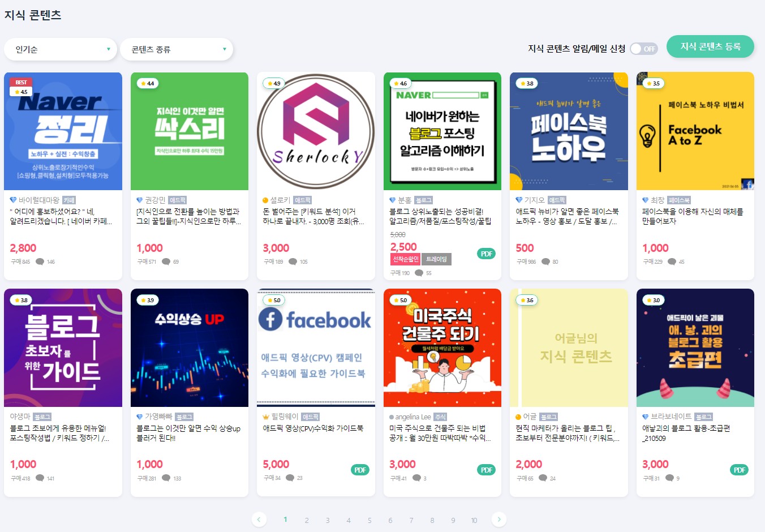Jump to page 10 in pagination
This screenshot has width=765, height=532.
474,520
